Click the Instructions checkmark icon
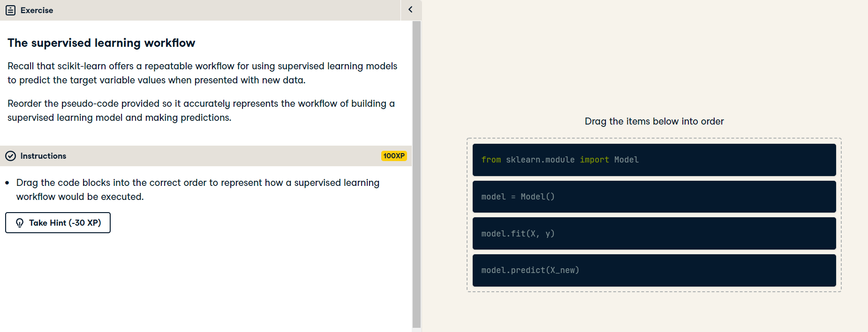868x332 pixels. [11, 156]
